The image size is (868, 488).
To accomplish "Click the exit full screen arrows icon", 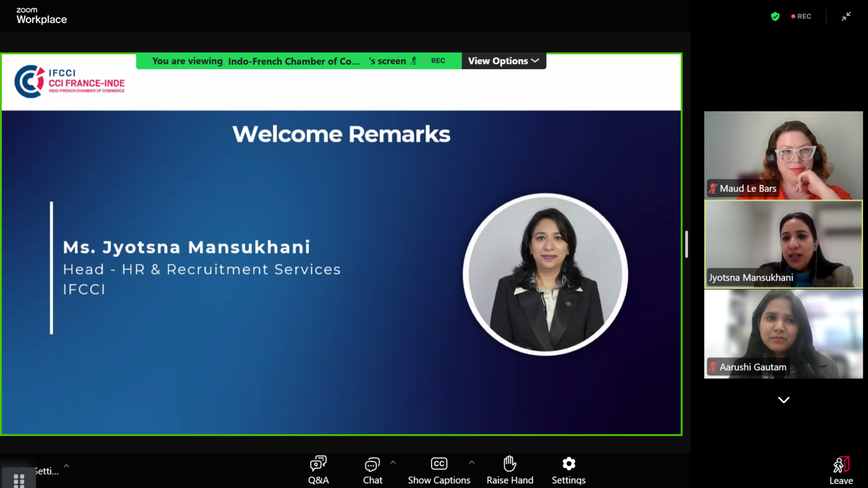I will [x=846, y=16].
